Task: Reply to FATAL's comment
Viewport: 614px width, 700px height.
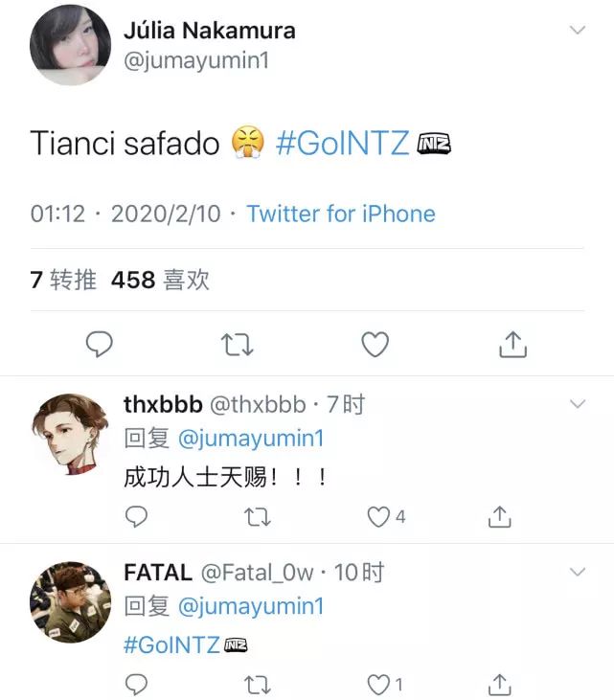Action: click(137, 685)
